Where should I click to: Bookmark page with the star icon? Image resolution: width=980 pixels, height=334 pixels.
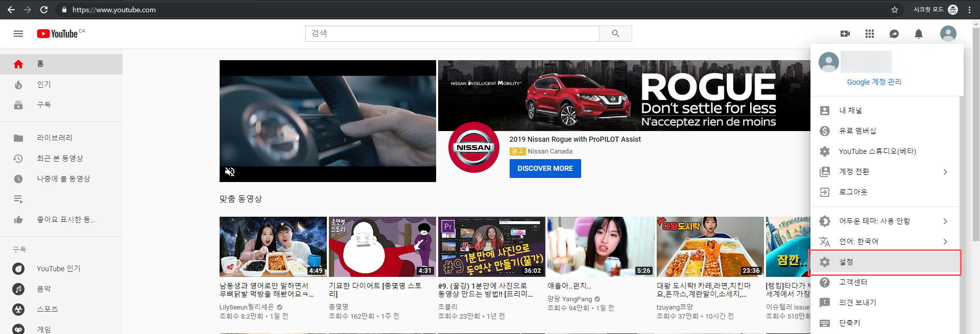point(895,10)
